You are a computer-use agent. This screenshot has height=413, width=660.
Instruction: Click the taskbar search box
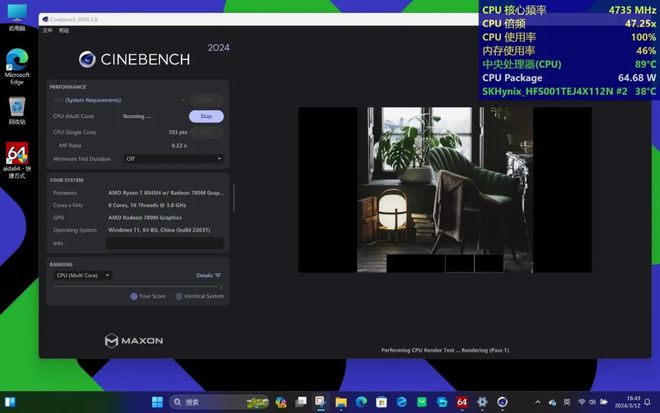coord(220,402)
